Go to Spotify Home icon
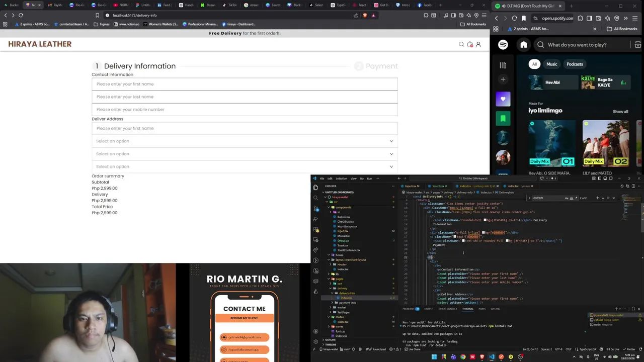 coord(524,45)
